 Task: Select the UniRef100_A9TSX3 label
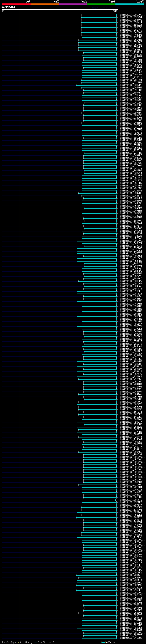(x=131, y=58)
